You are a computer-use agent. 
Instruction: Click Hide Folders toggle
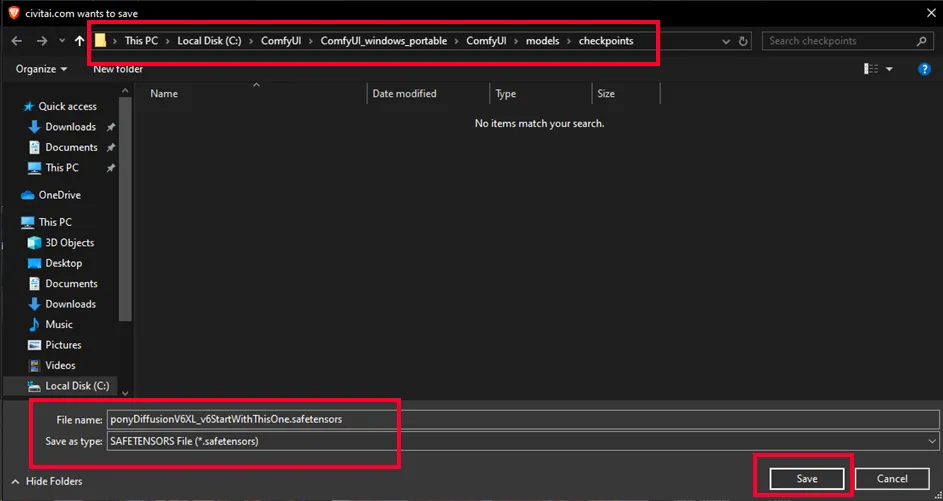[x=47, y=481]
